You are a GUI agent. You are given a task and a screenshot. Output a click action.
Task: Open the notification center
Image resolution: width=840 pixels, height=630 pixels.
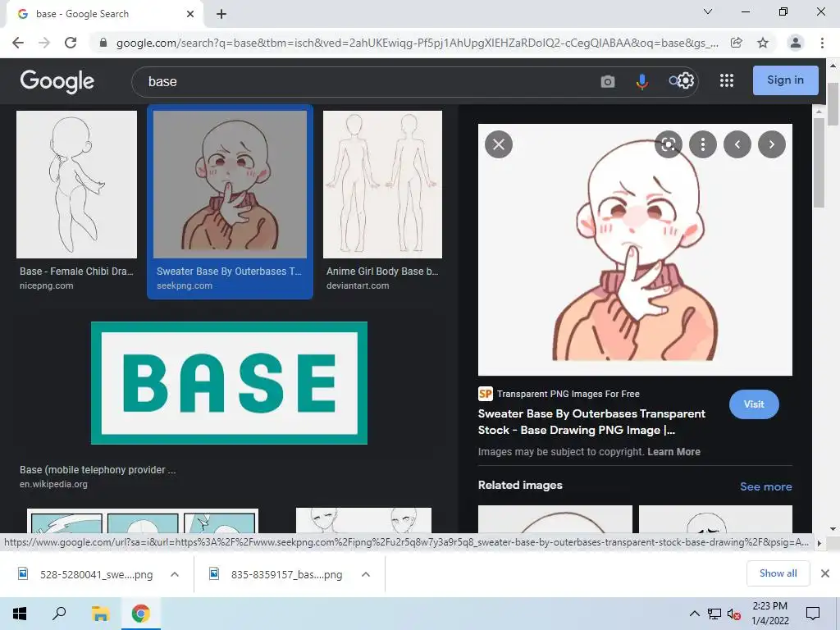(x=813, y=614)
